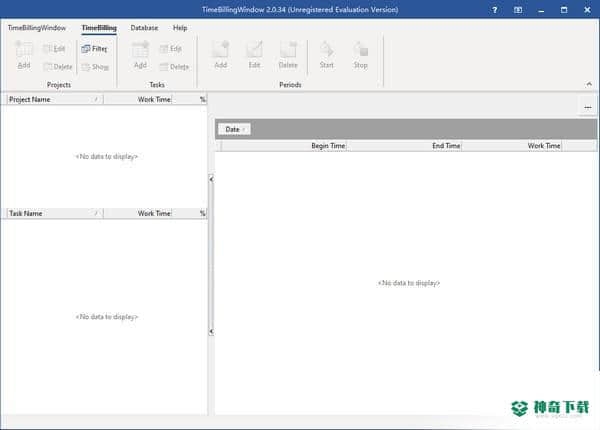
Task: Sort by the End Time column
Action: pos(404,146)
